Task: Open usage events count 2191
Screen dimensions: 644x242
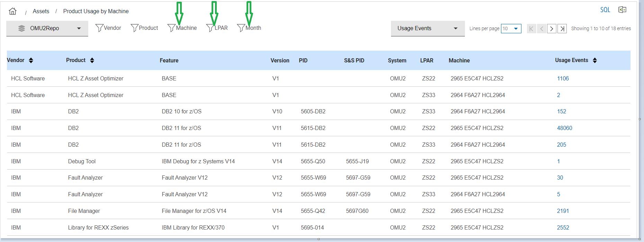Action: [563, 211]
